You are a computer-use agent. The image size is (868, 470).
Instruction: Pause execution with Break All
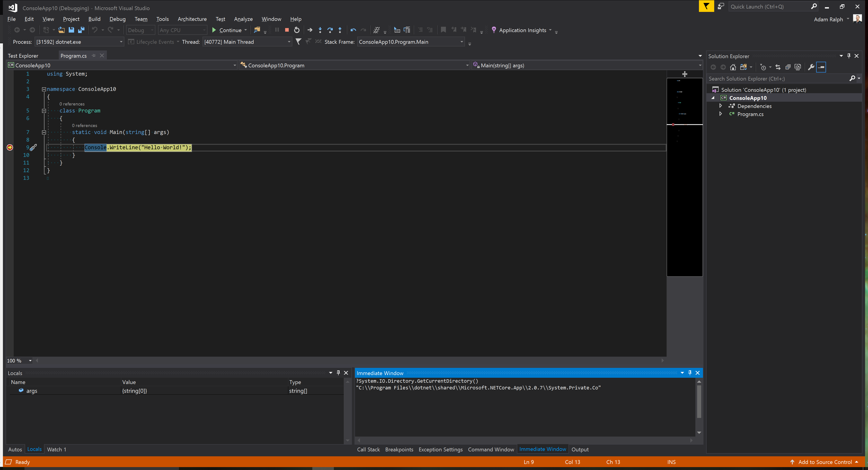point(276,30)
